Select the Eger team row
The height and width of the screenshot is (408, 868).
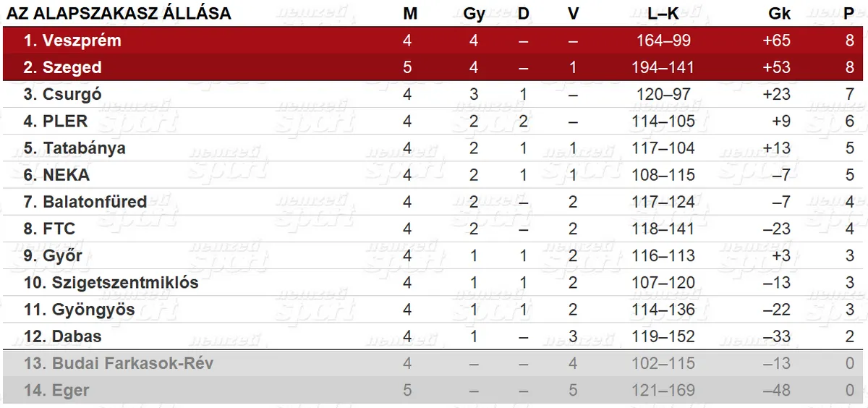pyautogui.click(x=434, y=391)
